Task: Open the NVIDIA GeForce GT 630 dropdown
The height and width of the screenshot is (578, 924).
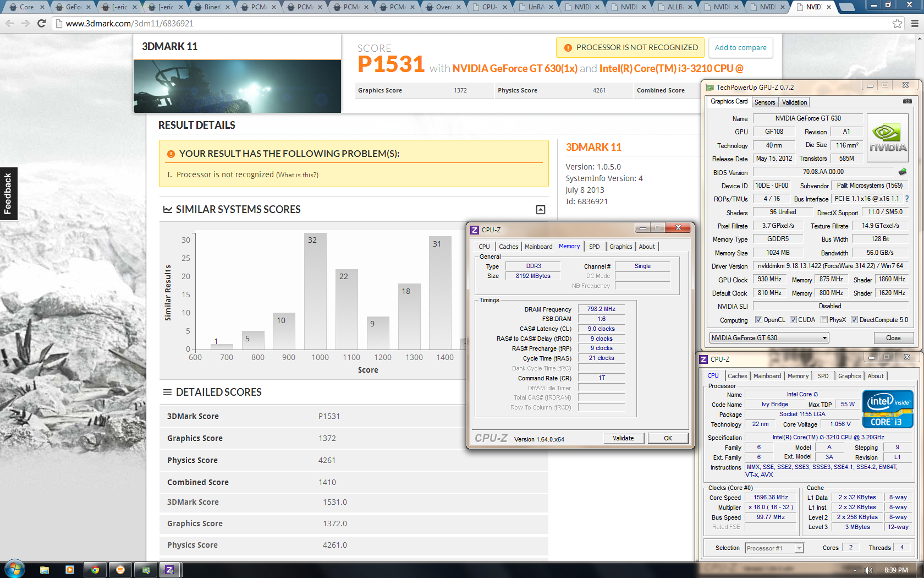Action: point(769,338)
